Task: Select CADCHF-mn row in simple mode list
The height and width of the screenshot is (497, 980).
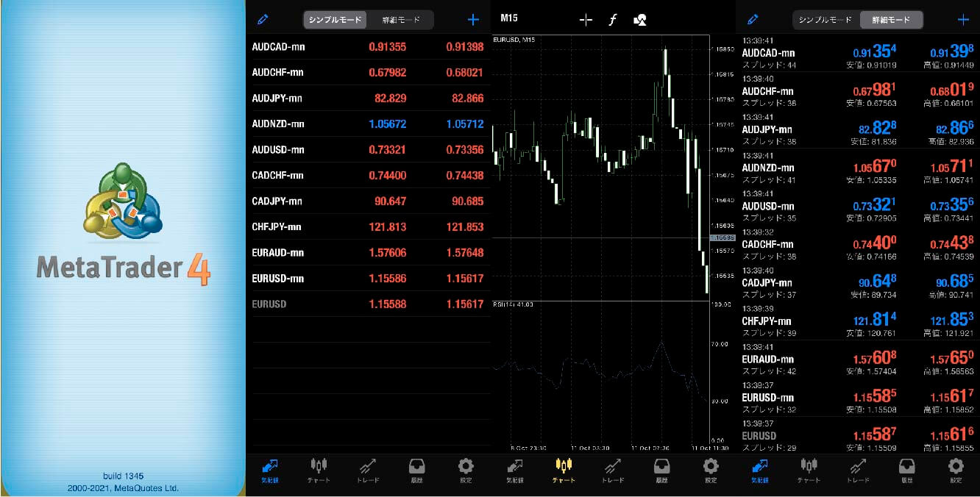Action: (368, 176)
